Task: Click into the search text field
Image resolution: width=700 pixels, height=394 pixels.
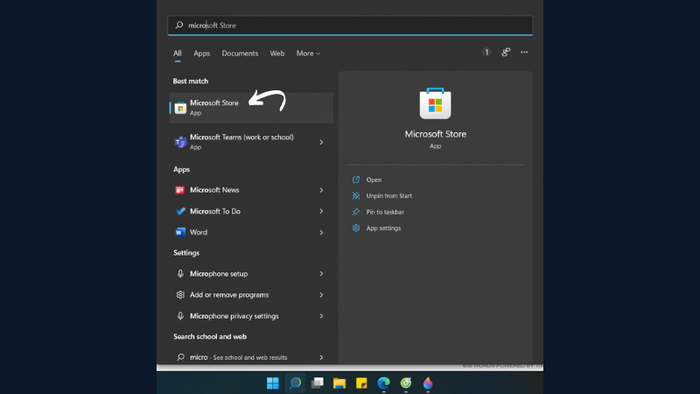Action: pos(350,25)
